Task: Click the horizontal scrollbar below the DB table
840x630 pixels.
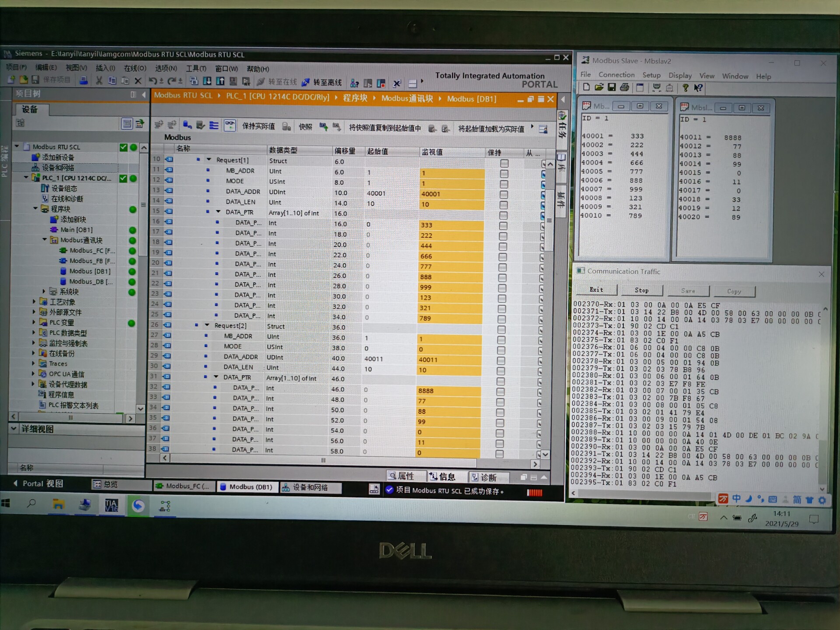Action: (x=323, y=460)
